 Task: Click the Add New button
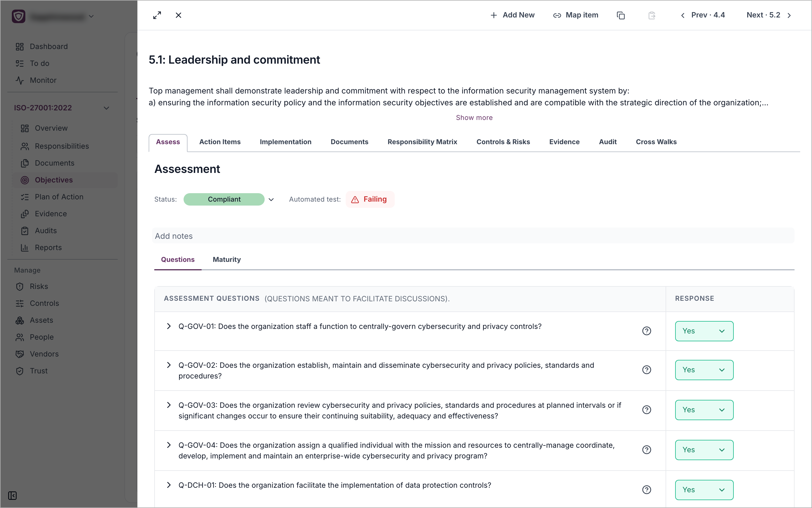coord(512,15)
